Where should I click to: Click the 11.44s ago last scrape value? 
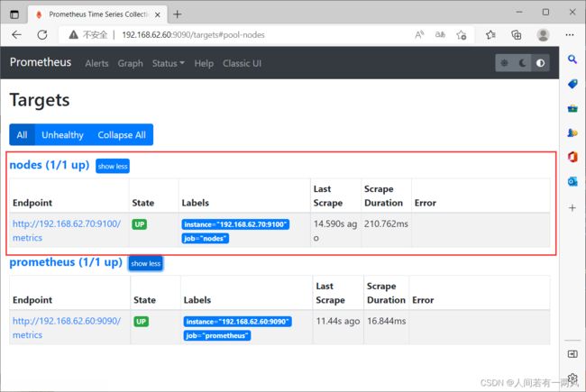tap(338, 321)
